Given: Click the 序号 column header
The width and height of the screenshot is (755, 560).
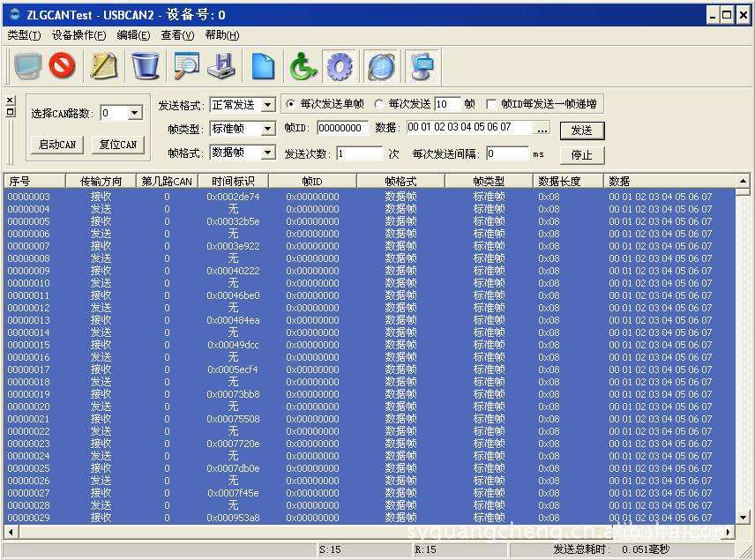Looking at the screenshot, I should [34, 181].
